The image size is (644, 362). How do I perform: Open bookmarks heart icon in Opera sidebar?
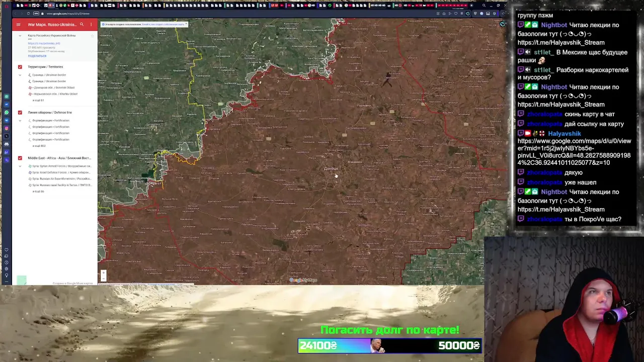7,250
